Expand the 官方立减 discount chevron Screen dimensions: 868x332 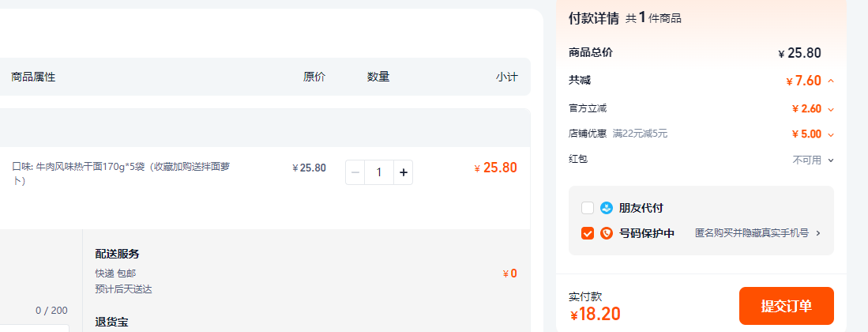(830, 109)
